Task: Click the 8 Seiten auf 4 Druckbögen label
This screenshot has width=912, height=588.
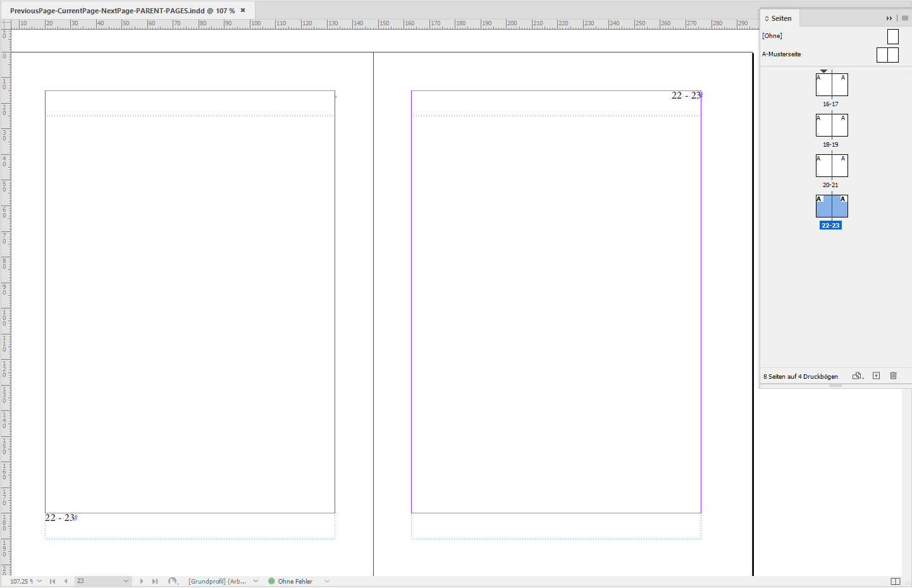Action: 800,376
